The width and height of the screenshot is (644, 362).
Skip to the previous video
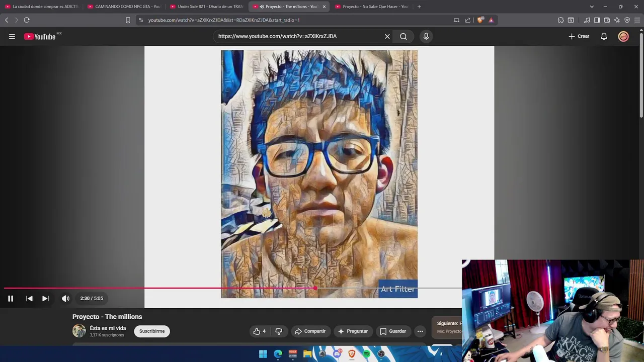pos(29,298)
